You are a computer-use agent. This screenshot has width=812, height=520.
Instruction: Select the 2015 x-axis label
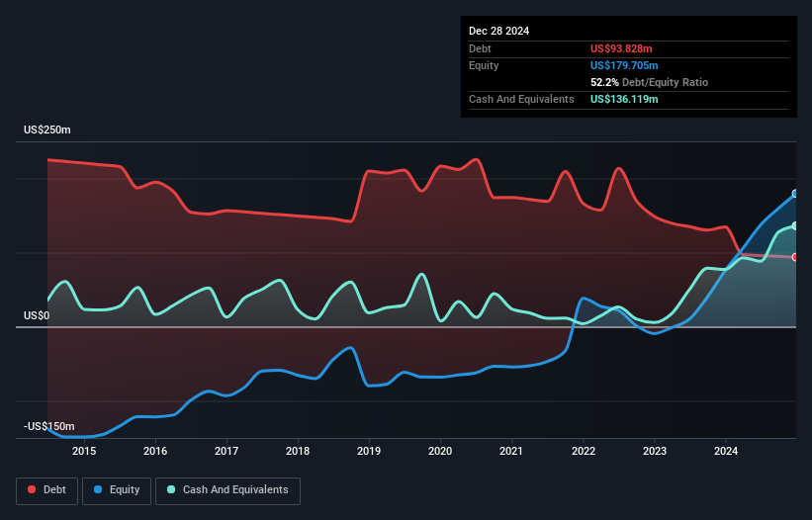pos(84,451)
